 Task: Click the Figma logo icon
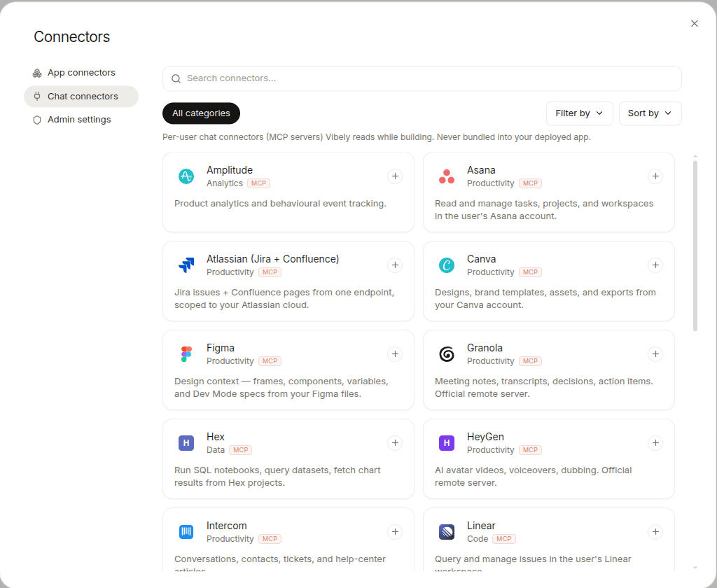[x=186, y=354]
